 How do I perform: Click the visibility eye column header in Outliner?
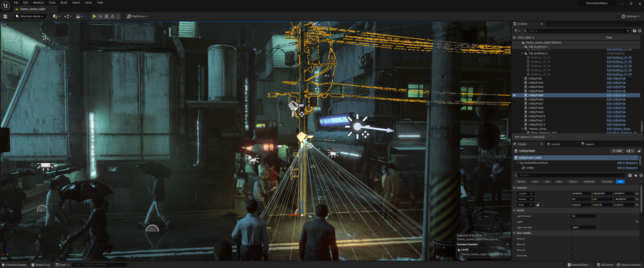click(514, 38)
